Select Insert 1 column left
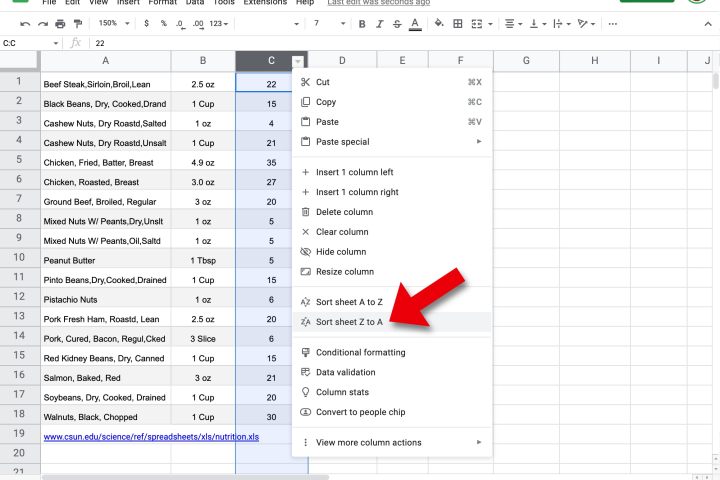The height and width of the screenshot is (480, 720). [392, 172]
